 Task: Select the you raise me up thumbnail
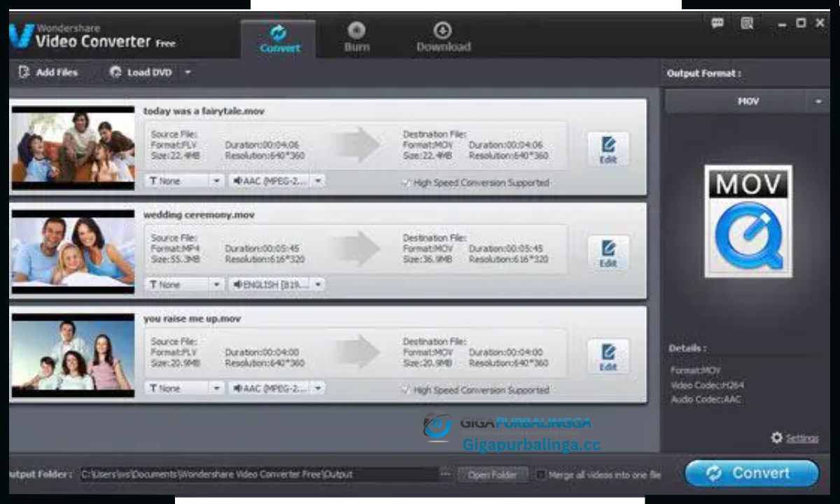[x=73, y=355]
